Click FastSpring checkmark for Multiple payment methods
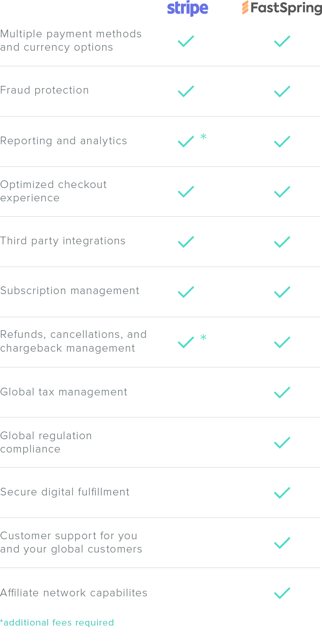Image resolution: width=322 pixels, height=644 pixels. click(282, 41)
